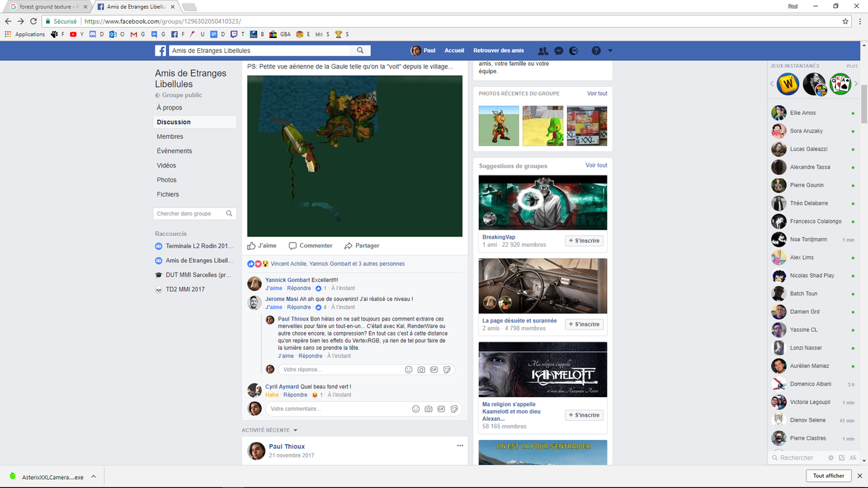Expand download options arrow for AsterixXXLCamera exe
Image resolution: width=868 pixels, height=488 pixels.
[x=94, y=476]
